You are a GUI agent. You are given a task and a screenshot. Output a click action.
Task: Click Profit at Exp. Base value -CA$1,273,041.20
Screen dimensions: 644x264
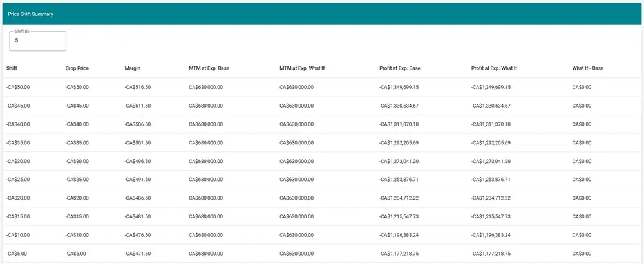point(399,161)
